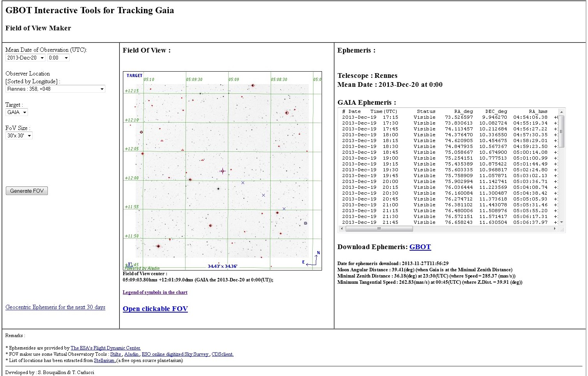Download the ephemeris via the GBOT link
The width and height of the screenshot is (588, 376).
point(420,247)
